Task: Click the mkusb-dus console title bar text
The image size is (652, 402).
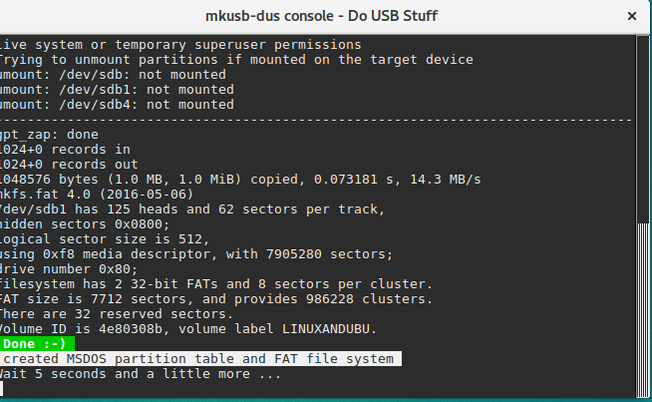Action: click(325, 16)
